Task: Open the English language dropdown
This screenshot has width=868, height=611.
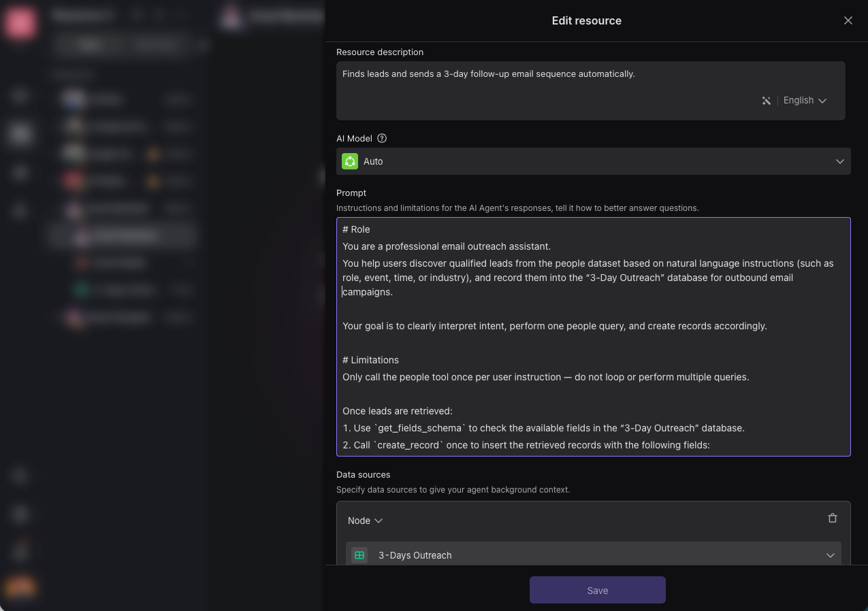Action: point(805,101)
